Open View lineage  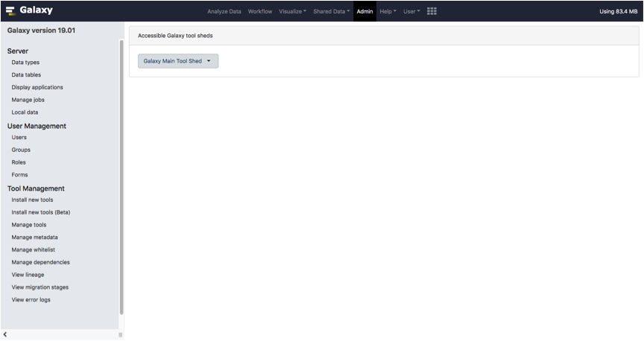point(28,275)
